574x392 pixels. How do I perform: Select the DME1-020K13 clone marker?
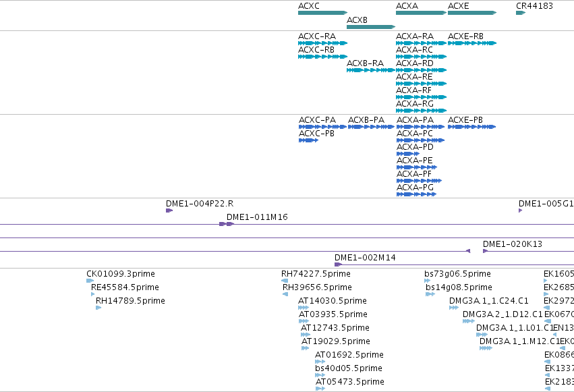click(486, 251)
